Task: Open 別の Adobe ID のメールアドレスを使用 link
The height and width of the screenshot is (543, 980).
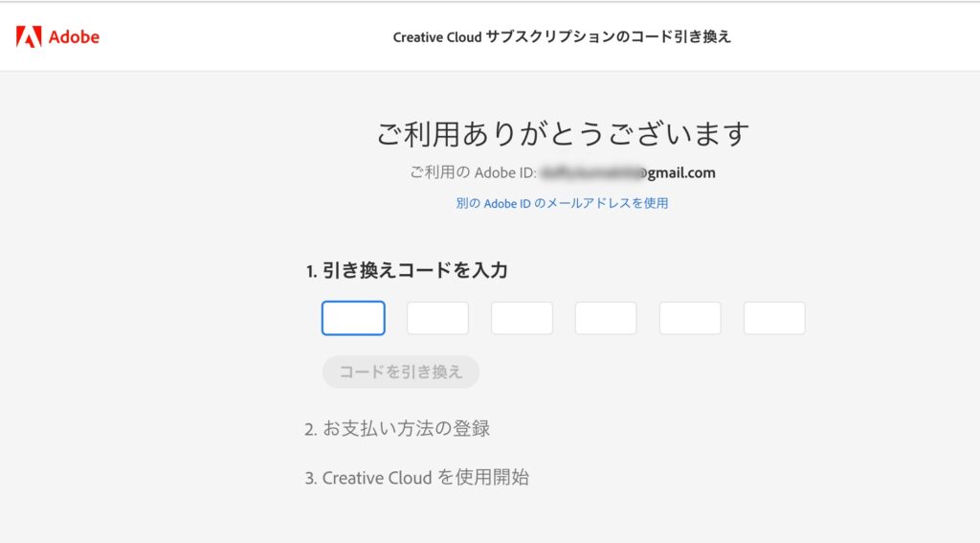Action: tap(562, 203)
